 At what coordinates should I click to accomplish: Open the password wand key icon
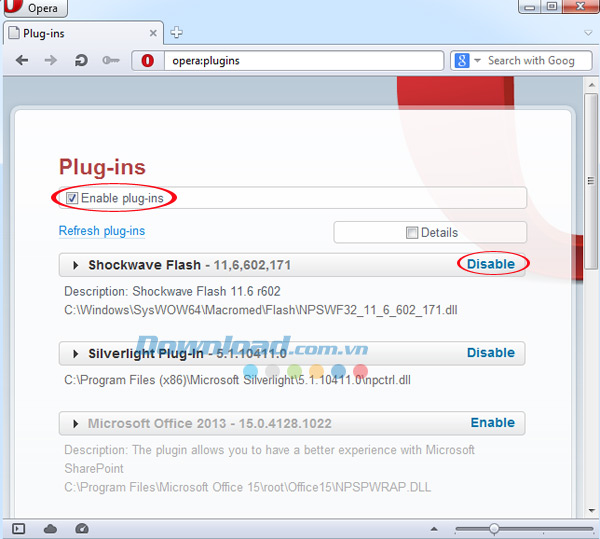[x=111, y=60]
